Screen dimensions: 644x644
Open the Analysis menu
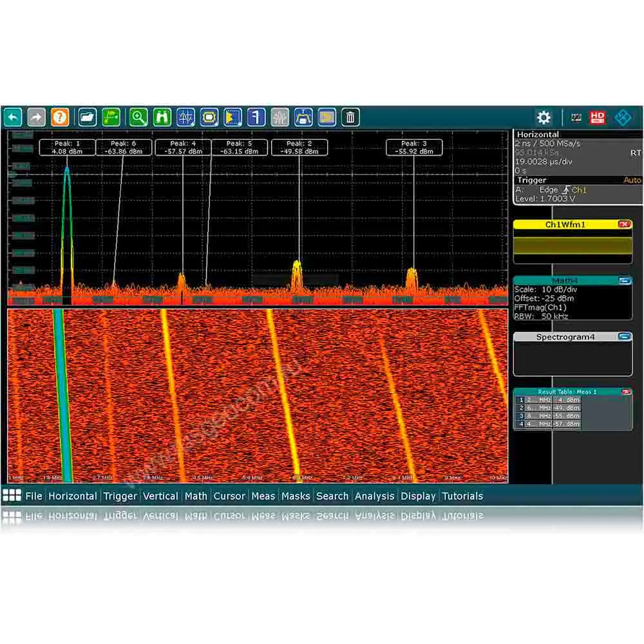point(374,496)
